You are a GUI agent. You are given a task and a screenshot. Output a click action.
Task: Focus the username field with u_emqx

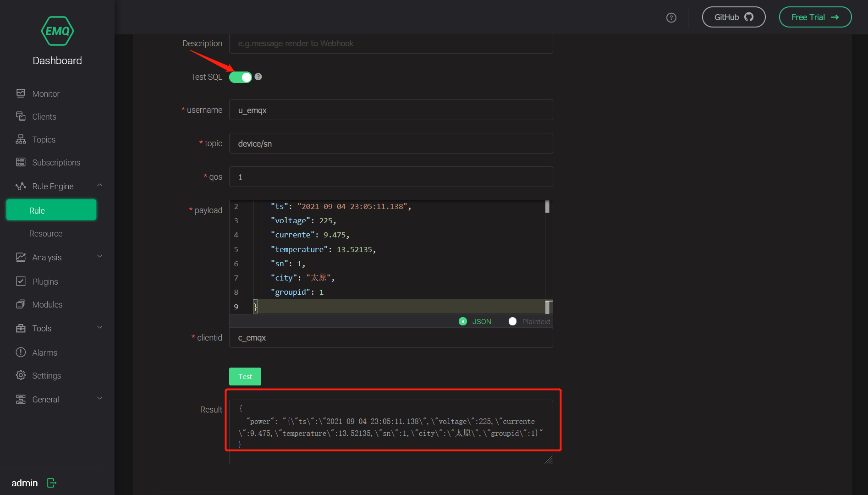[391, 110]
